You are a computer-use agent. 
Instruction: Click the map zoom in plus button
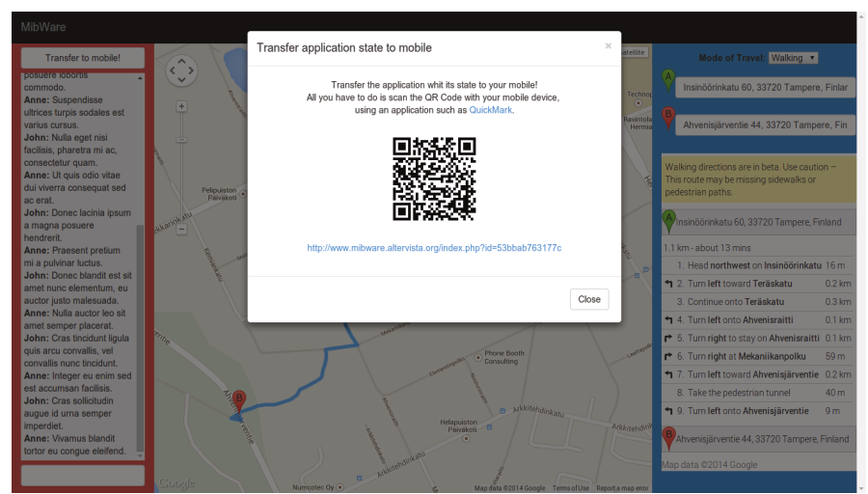coord(181,106)
